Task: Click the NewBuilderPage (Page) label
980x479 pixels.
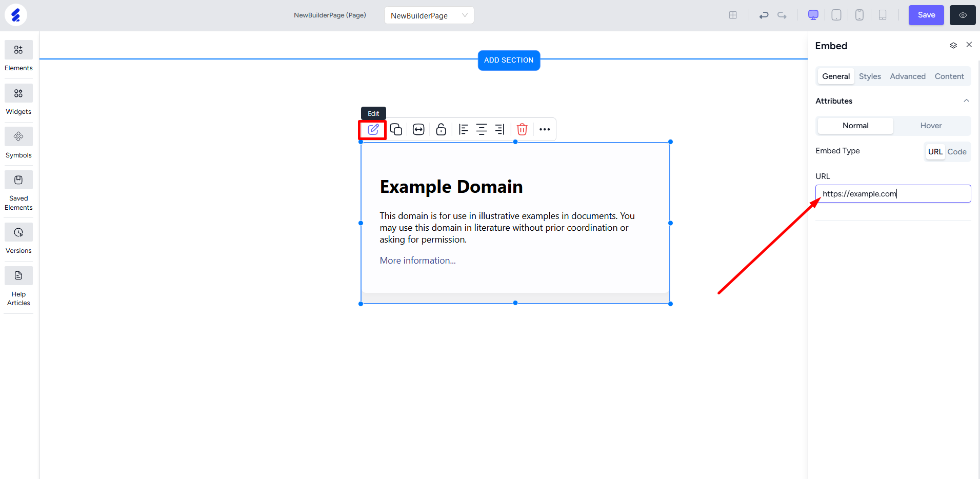Action: tap(330, 15)
